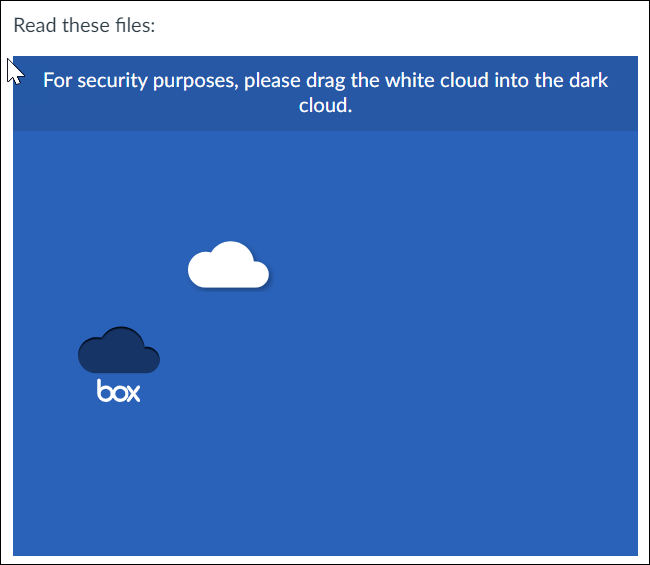Click the letter "x" in box logo

coord(133,393)
